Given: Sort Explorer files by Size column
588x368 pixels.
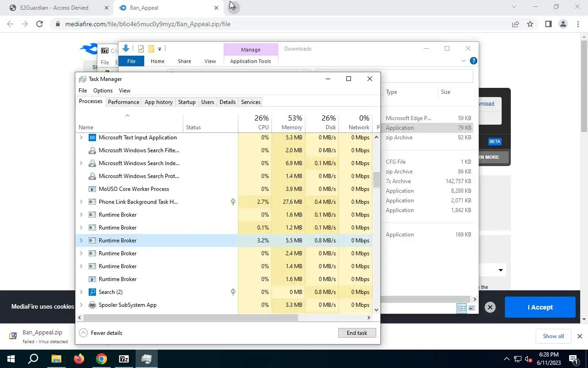Looking at the screenshot, I should (x=456, y=92).
